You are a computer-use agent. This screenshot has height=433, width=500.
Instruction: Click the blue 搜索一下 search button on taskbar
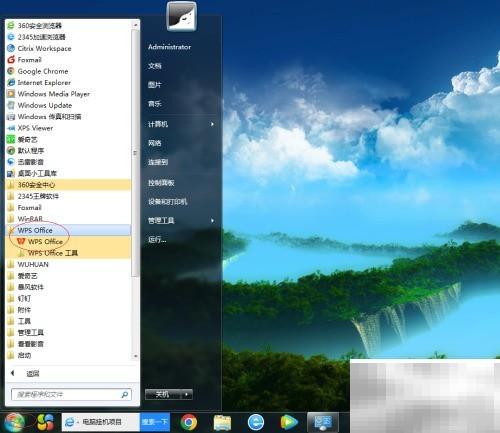(x=155, y=422)
